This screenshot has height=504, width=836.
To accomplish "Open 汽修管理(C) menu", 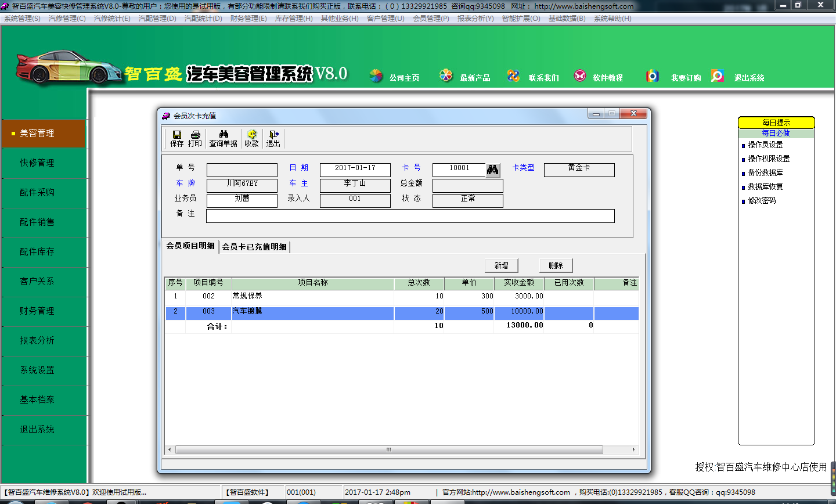I will [x=67, y=19].
